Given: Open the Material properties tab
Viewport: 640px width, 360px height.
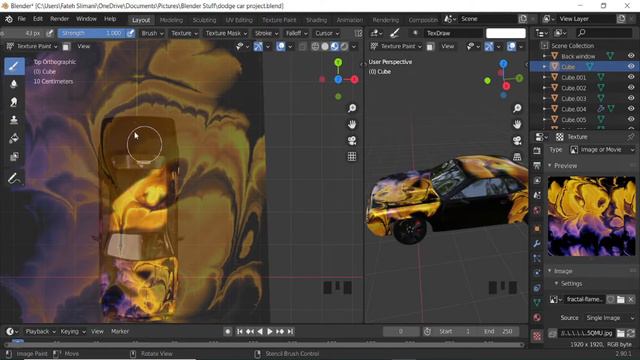Looking at the screenshot, I should point(537,318).
